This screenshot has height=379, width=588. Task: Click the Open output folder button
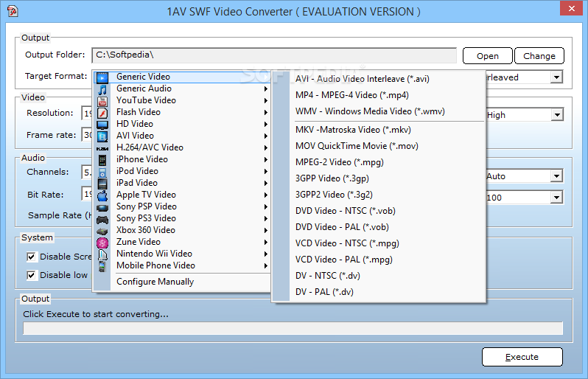click(488, 56)
